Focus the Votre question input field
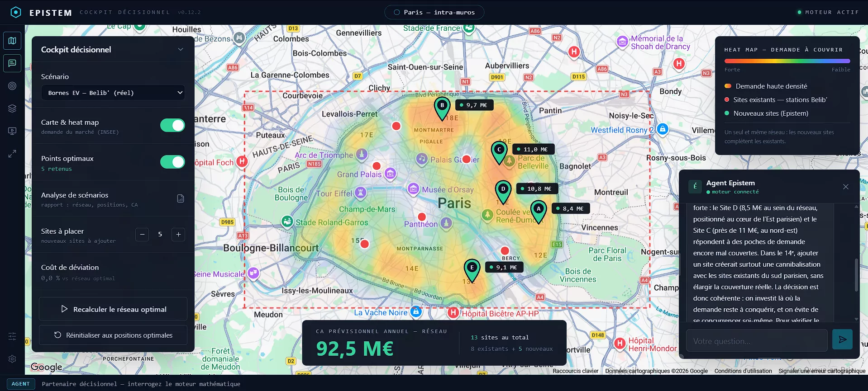The image size is (868, 391). point(757,341)
